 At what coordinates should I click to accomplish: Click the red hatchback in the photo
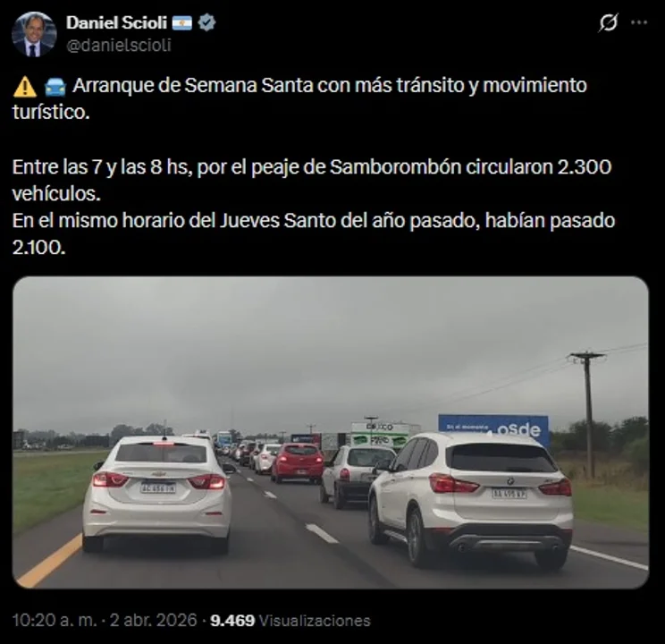click(x=298, y=462)
